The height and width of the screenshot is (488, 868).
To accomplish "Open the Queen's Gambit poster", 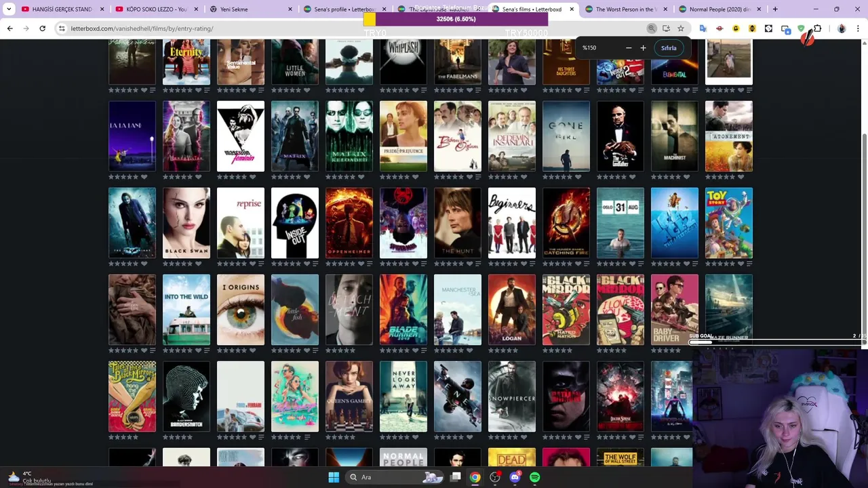I will pyautogui.click(x=349, y=396).
